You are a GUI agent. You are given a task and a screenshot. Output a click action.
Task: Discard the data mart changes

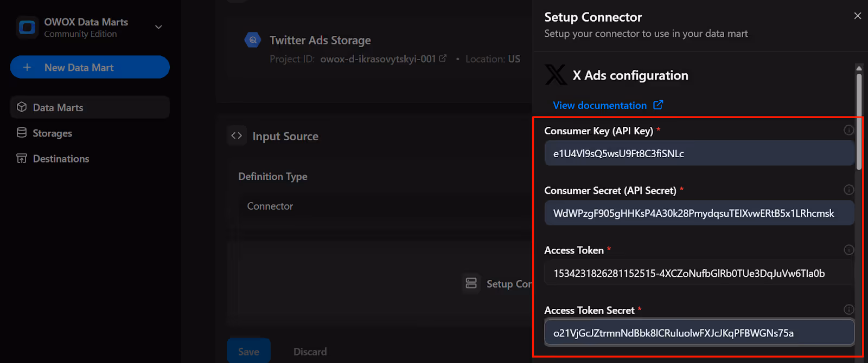pos(310,352)
